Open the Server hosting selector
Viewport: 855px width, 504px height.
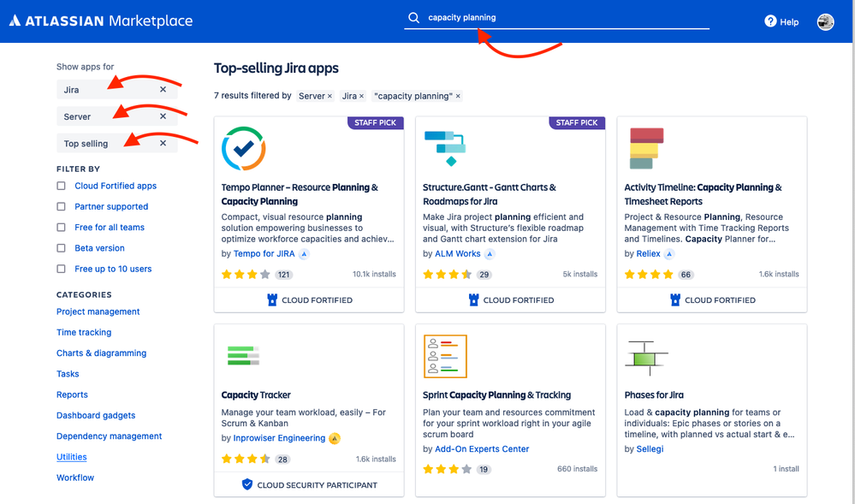click(x=116, y=116)
